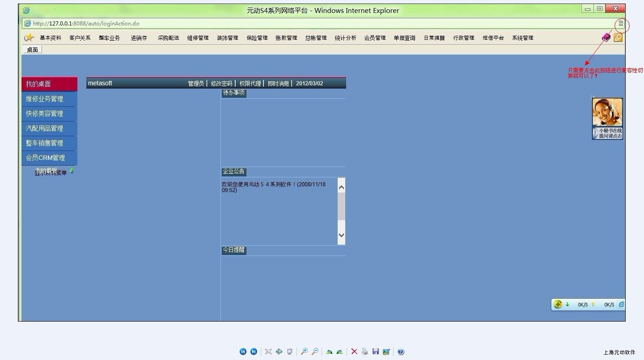Click the red X delete icon
The height and width of the screenshot is (360, 644).
pos(354,352)
